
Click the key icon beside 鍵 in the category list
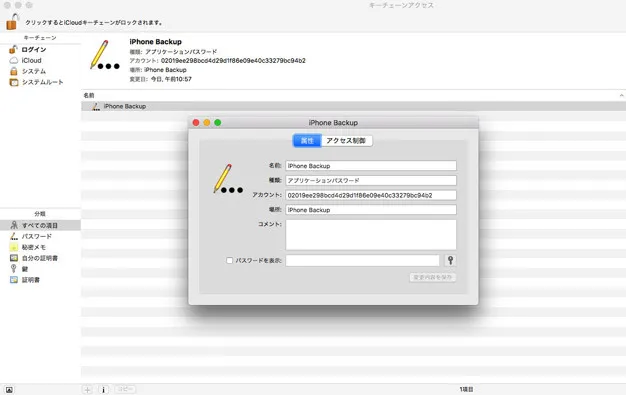(14, 268)
